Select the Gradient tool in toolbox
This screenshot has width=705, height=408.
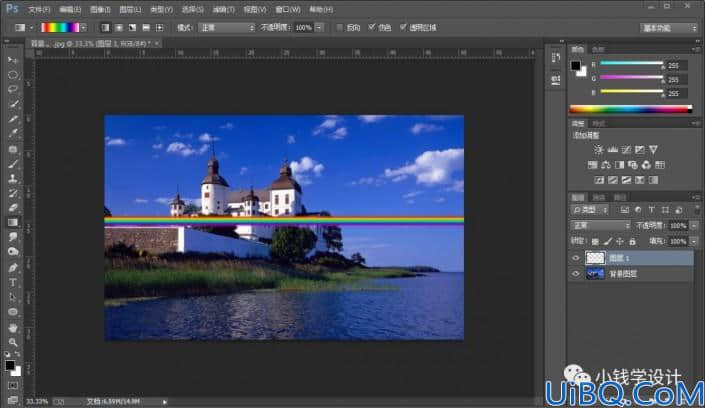click(x=13, y=222)
